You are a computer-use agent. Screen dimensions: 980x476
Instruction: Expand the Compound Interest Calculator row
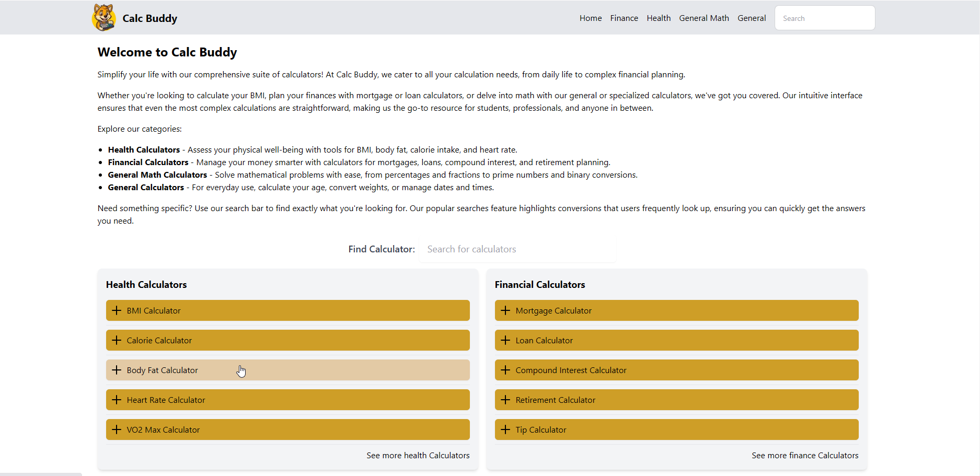676,370
